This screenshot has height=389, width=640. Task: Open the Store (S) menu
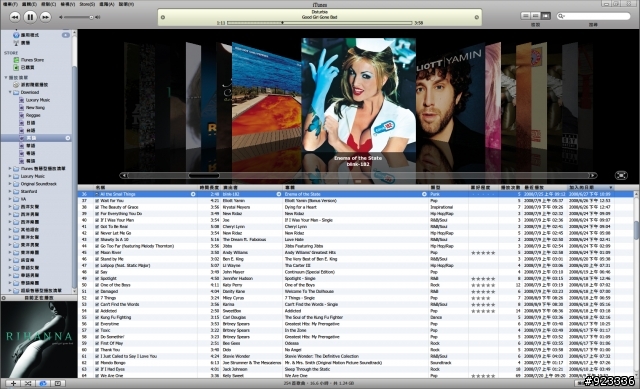pos(87,4)
